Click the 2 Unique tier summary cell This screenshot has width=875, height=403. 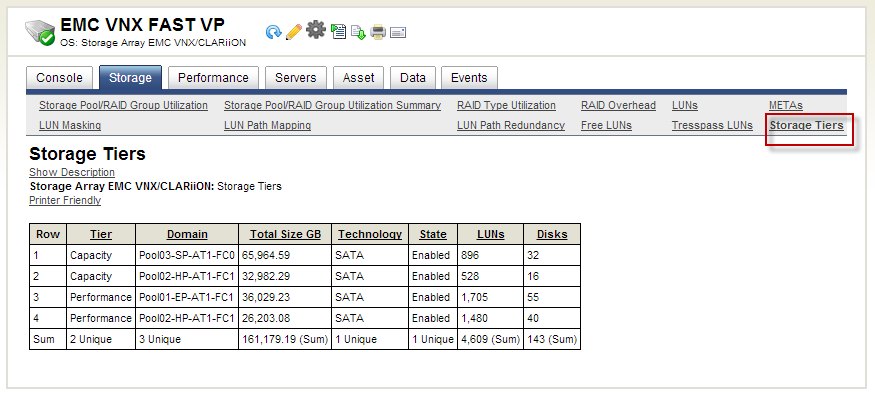click(x=101, y=339)
